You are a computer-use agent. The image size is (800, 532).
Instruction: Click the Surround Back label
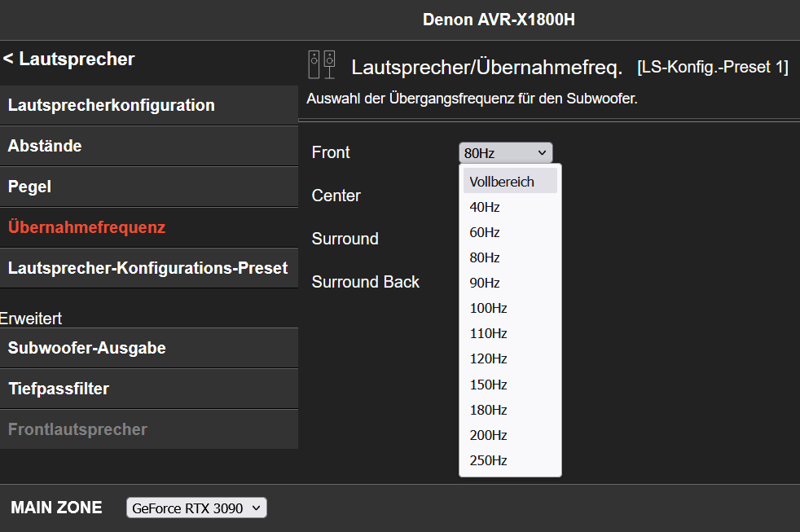point(365,282)
